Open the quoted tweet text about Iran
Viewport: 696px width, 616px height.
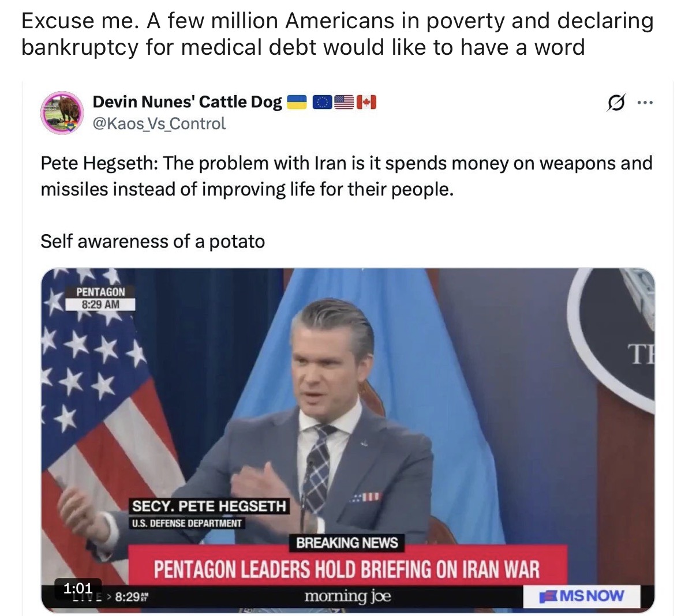(346, 176)
